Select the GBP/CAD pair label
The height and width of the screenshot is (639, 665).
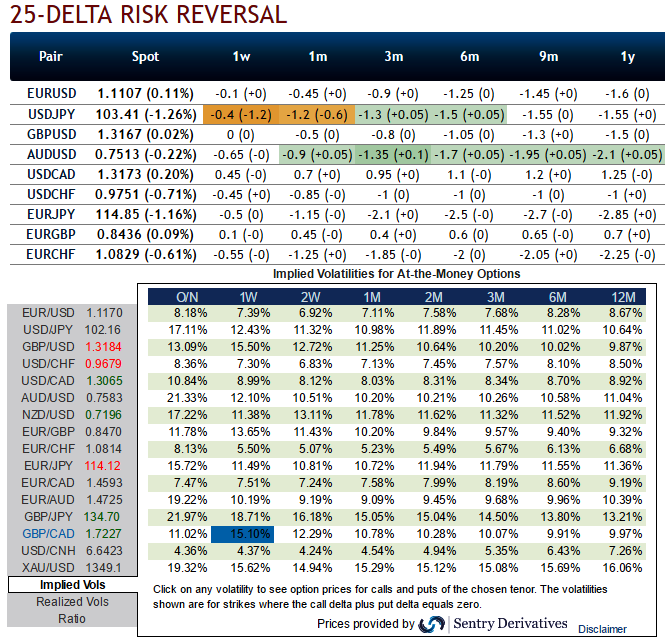(x=48, y=534)
